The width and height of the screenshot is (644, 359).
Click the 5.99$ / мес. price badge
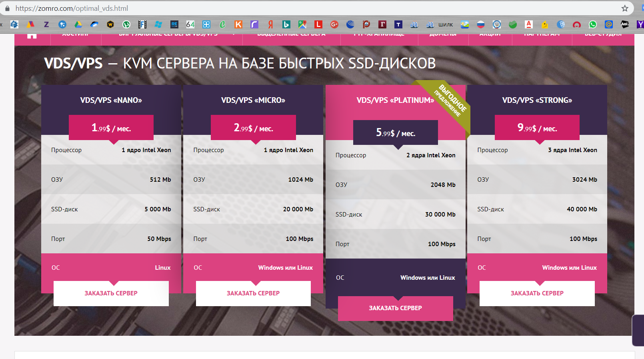click(396, 132)
